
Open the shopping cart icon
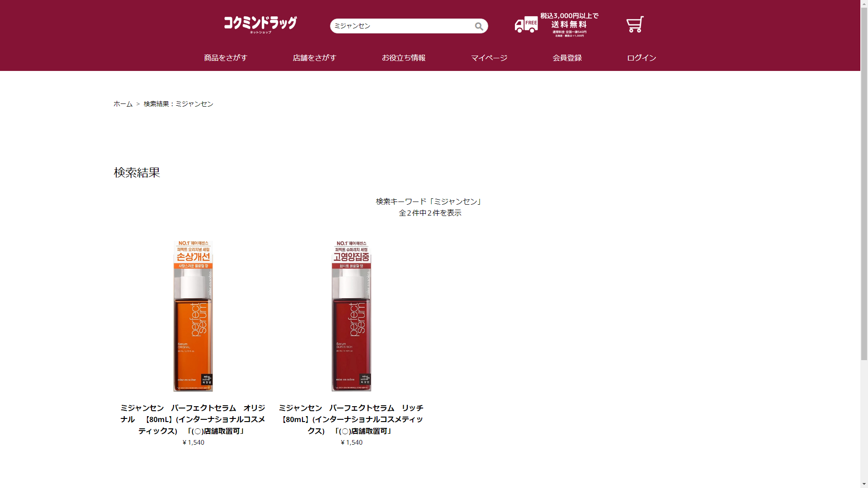(635, 24)
